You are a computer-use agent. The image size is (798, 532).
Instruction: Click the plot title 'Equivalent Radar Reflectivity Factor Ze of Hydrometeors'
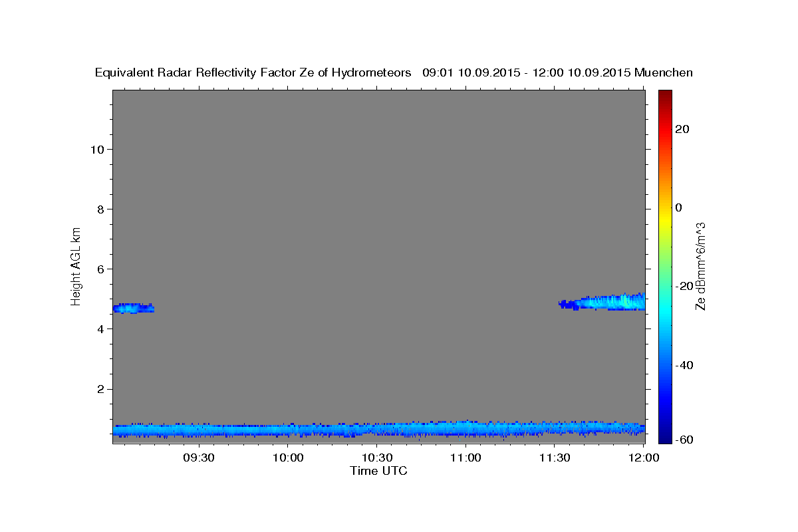click(x=253, y=73)
